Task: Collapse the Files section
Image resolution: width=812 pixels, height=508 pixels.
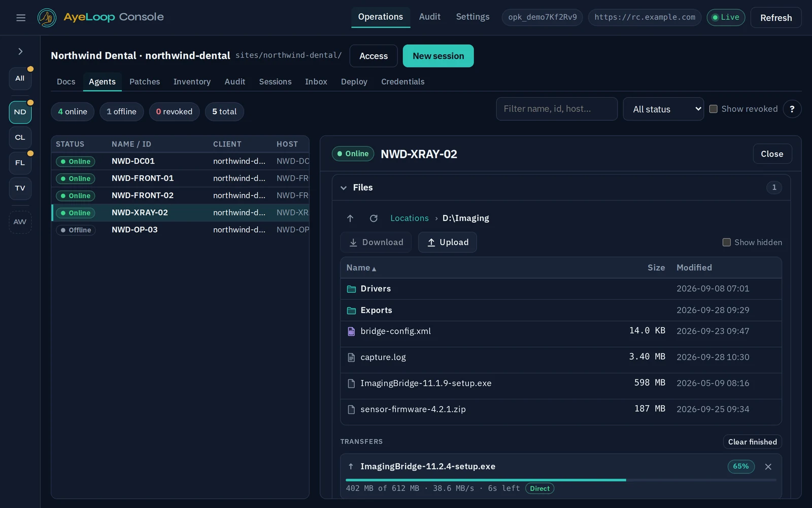Action: (344, 187)
